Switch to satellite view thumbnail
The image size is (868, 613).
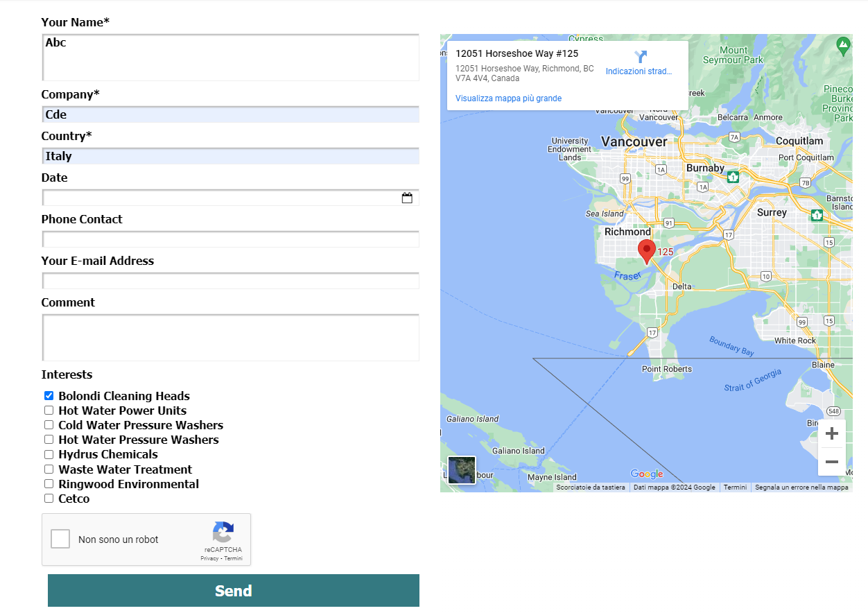[x=462, y=470]
